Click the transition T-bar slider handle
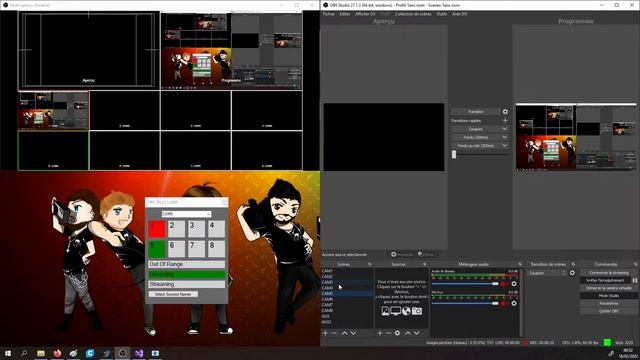Viewport: 640px width, 360px height. (x=454, y=154)
